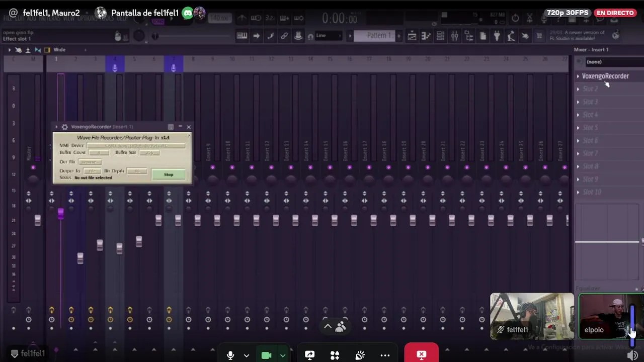Screen dimensions: 644x362
Task: Open the Channel rack icon
Action: [x=440, y=36]
